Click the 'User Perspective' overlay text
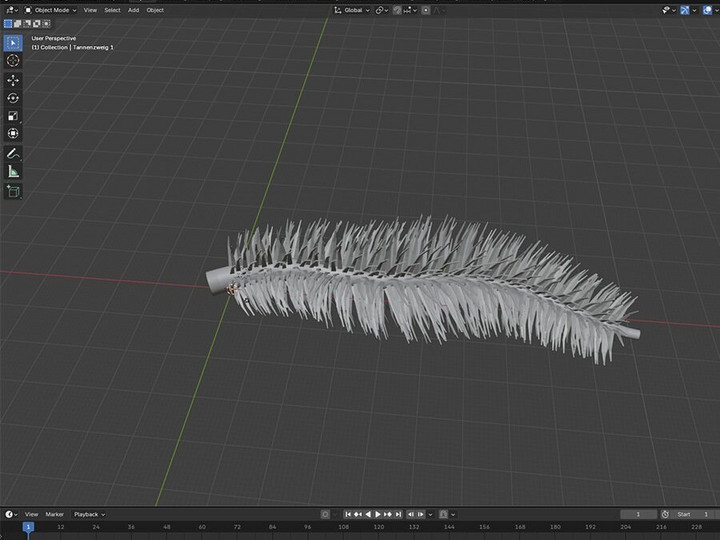Viewport: 720px width, 540px height. coord(54,39)
